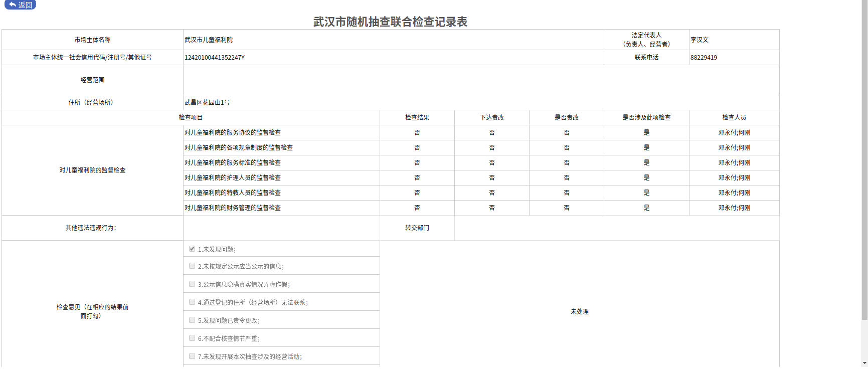Click the 转交部门 cell
Viewport: 868px width, 371px height.
[417, 228]
